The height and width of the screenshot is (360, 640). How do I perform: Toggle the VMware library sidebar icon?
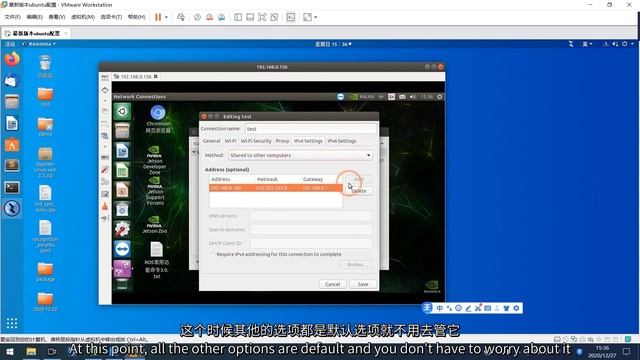point(238,17)
